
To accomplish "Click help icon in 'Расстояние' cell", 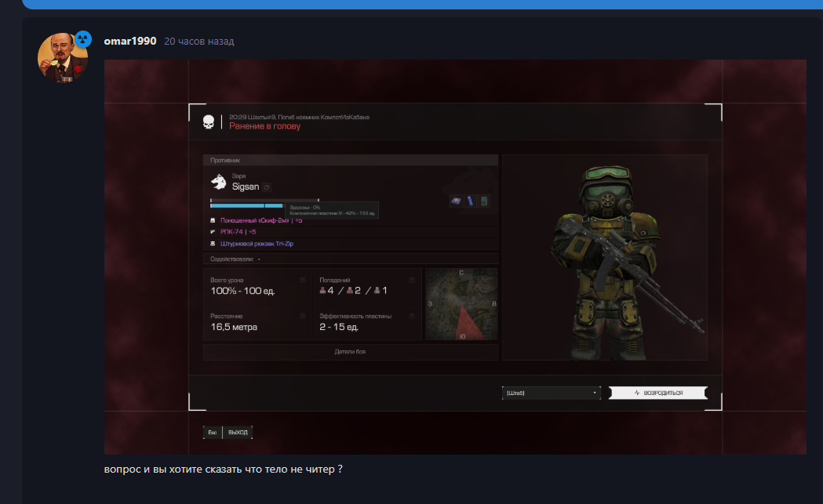I will [302, 316].
